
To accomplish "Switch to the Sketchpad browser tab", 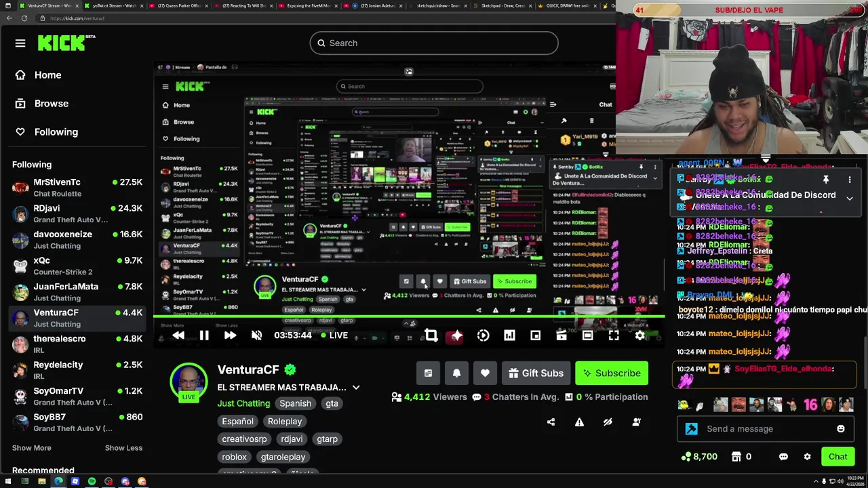I will point(502,5).
